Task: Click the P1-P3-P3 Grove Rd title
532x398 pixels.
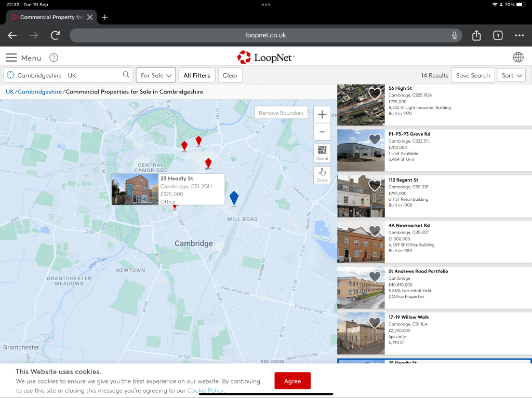Action: click(409, 134)
